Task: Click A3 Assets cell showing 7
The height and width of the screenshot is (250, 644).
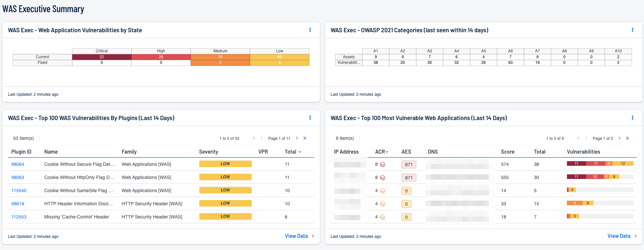Action: pyautogui.click(x=430, y=57)
